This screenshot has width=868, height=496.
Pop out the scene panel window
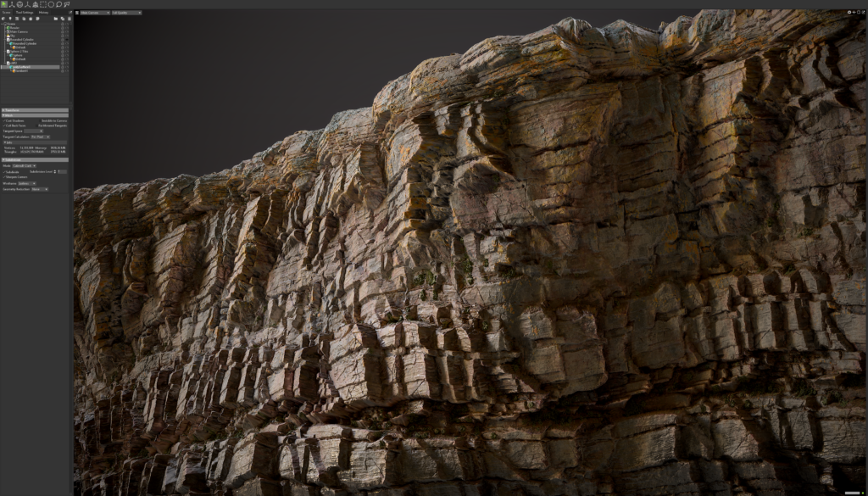pyautogui.click(x=70, y=12)
